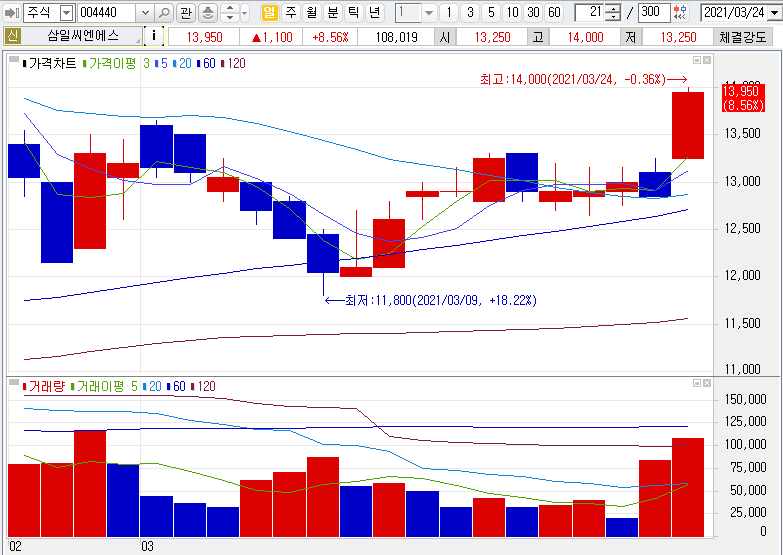
Task: Click the spinner arrows beside the 21 field
Action: 612,12
